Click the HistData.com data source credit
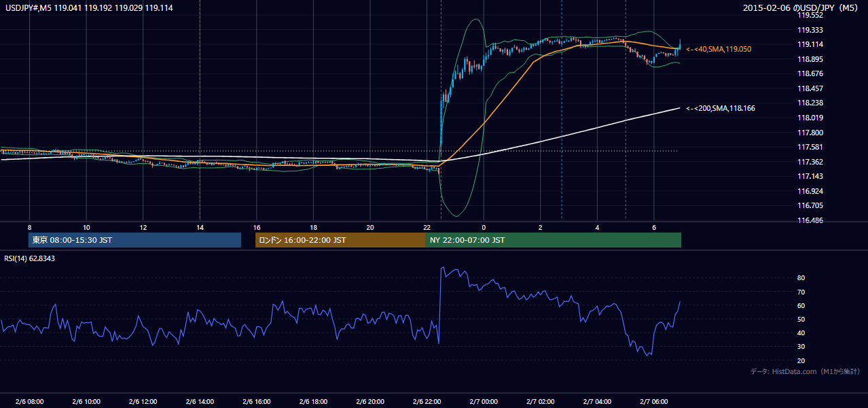 805,371
